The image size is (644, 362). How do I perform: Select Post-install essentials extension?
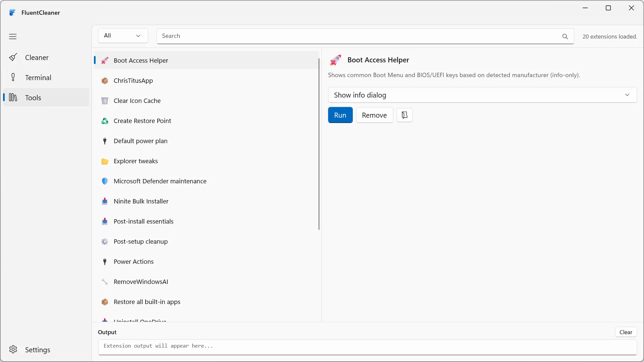pos(206,221)
